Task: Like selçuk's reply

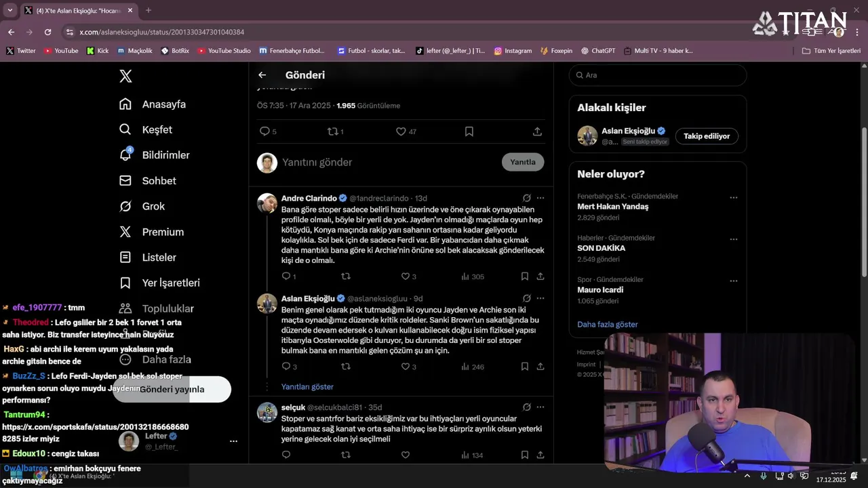Action: click(406, 455)
